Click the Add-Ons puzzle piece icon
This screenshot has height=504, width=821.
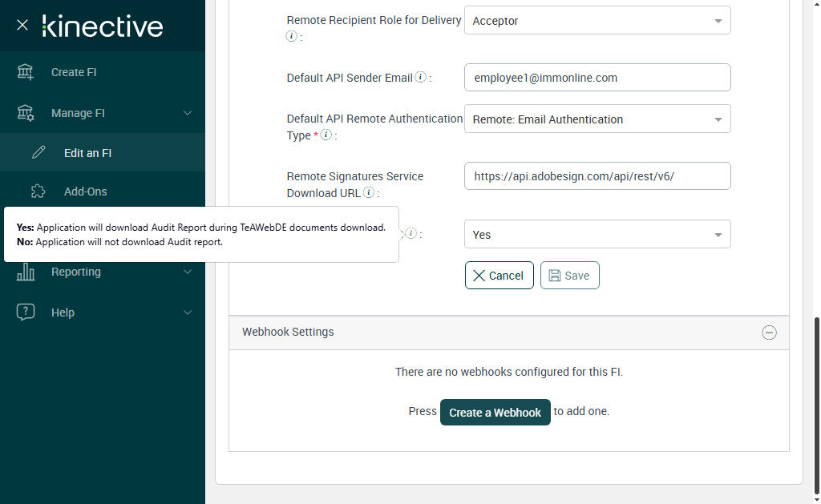(x=38, y=192)
